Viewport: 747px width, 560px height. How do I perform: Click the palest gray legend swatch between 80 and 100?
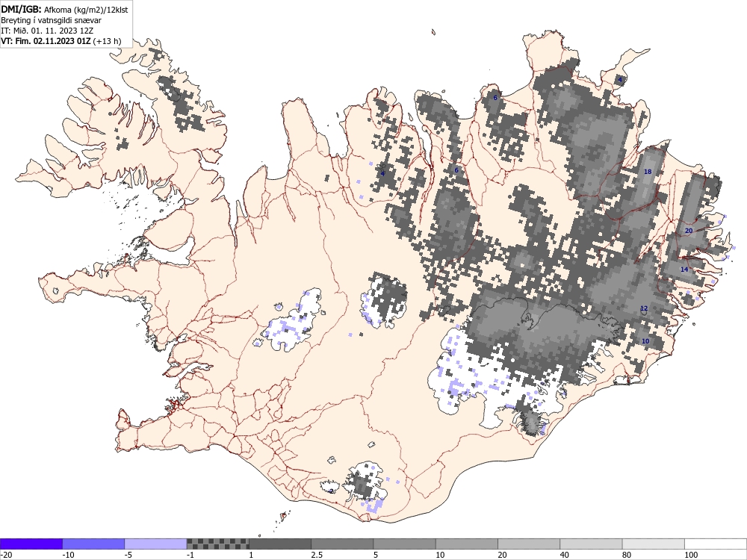(x=653, y=544)
